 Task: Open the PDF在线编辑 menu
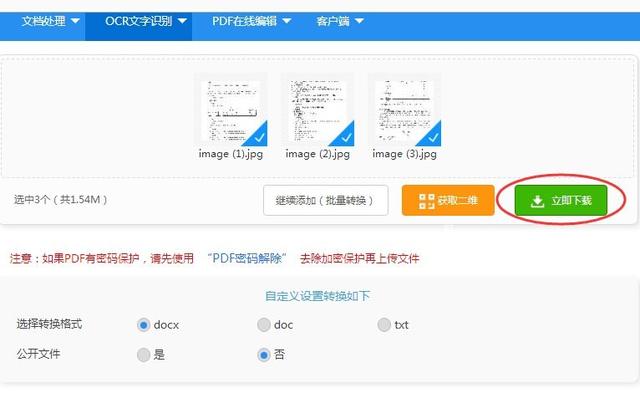point(244,21)
